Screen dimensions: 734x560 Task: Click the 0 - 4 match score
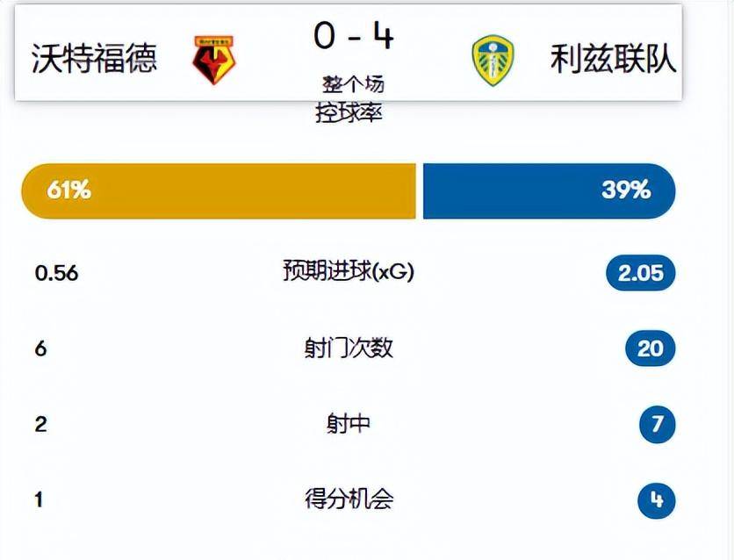353,37
